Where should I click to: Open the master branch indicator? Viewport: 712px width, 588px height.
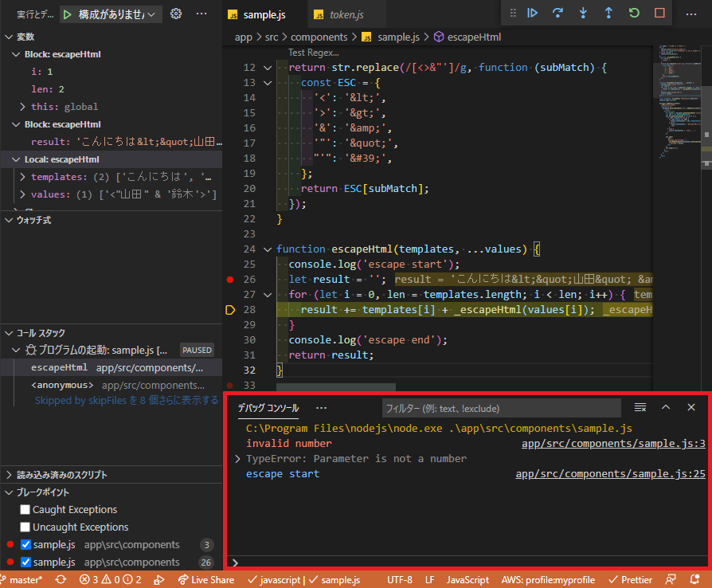point(22,580)
